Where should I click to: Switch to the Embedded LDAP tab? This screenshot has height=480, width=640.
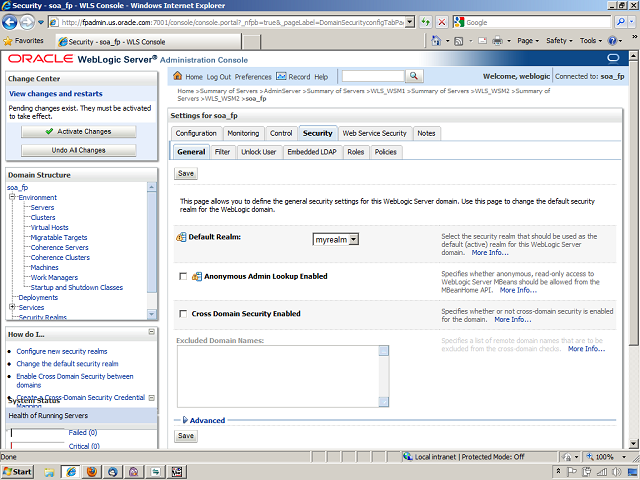point(312,152)
